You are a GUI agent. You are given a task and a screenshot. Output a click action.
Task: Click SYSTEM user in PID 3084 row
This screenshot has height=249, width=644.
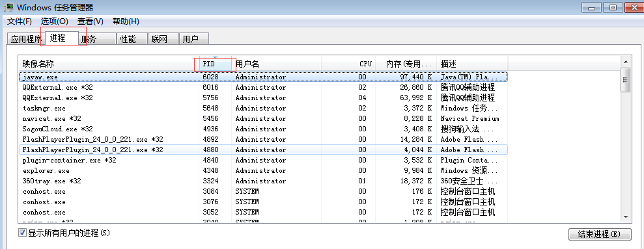click(x=247, y=192)
